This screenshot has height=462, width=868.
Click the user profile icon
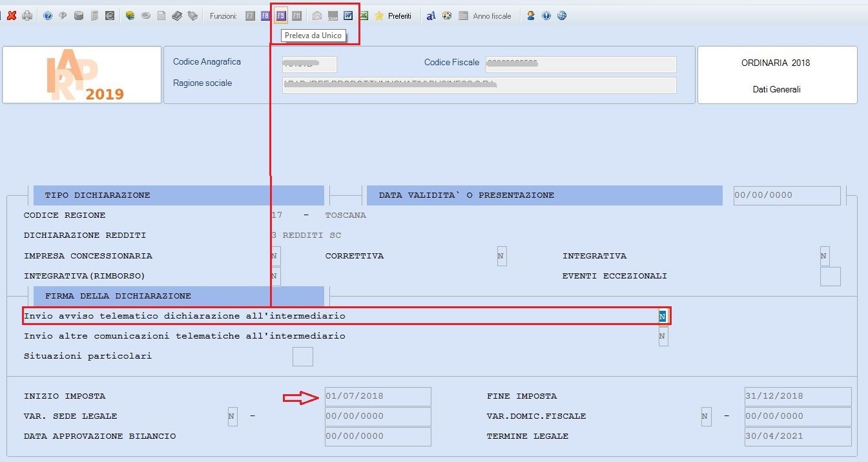pos(531,16)
